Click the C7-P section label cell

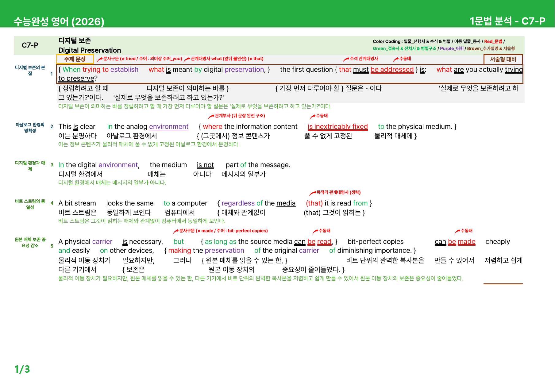30,45
